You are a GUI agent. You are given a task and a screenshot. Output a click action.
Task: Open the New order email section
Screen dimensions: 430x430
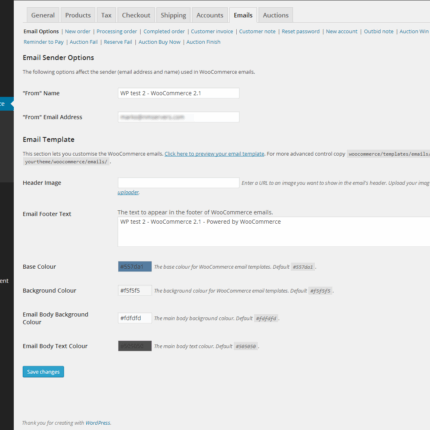coord(77,31)
